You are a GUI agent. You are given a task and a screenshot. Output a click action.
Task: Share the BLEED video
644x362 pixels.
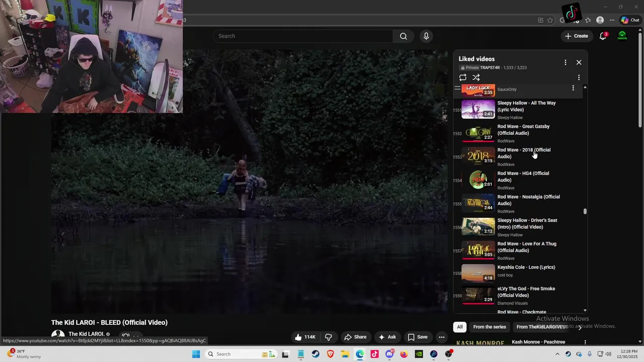coord(355,337)
